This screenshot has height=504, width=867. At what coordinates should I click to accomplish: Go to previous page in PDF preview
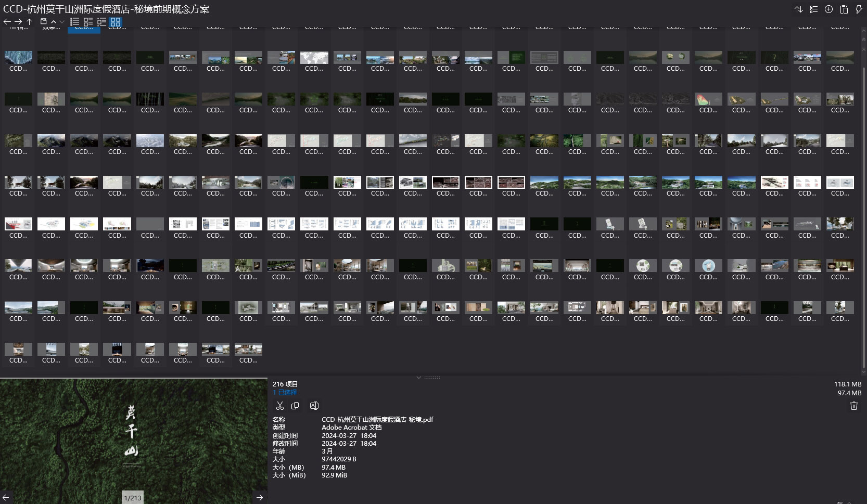[6, 498]
